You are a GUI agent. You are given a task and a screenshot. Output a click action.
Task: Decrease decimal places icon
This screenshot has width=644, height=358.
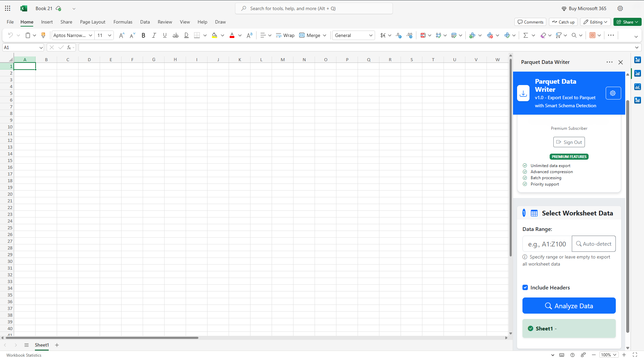click(399, 35)
